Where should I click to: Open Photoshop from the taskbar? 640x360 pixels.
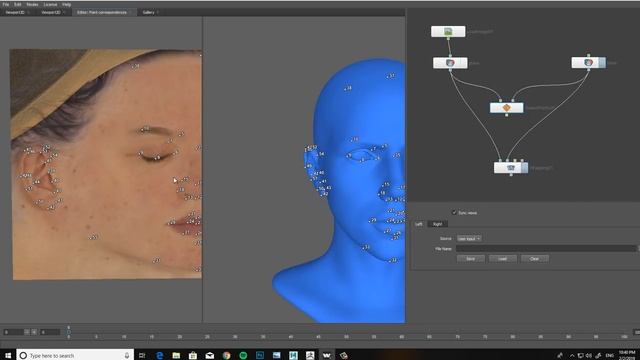(x=260, y=356)
